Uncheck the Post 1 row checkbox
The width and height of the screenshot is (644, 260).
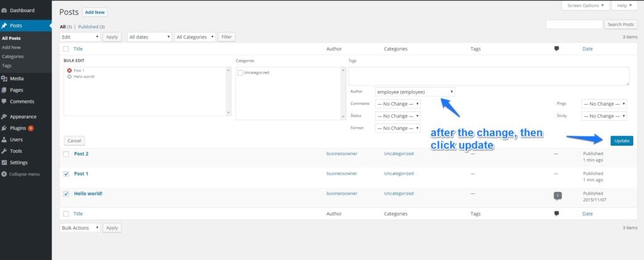click(66, 174)
